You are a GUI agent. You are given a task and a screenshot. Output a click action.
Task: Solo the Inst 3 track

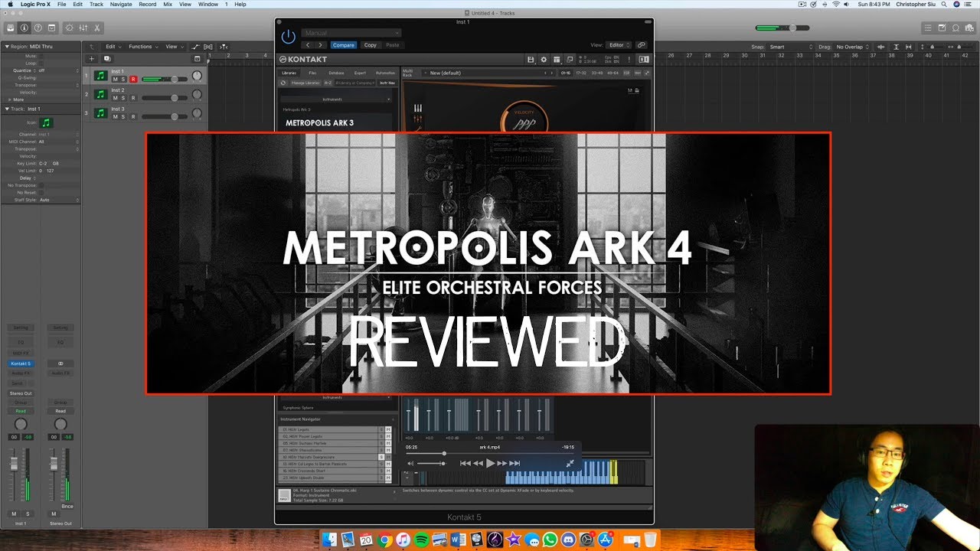[x=124, y=117]
